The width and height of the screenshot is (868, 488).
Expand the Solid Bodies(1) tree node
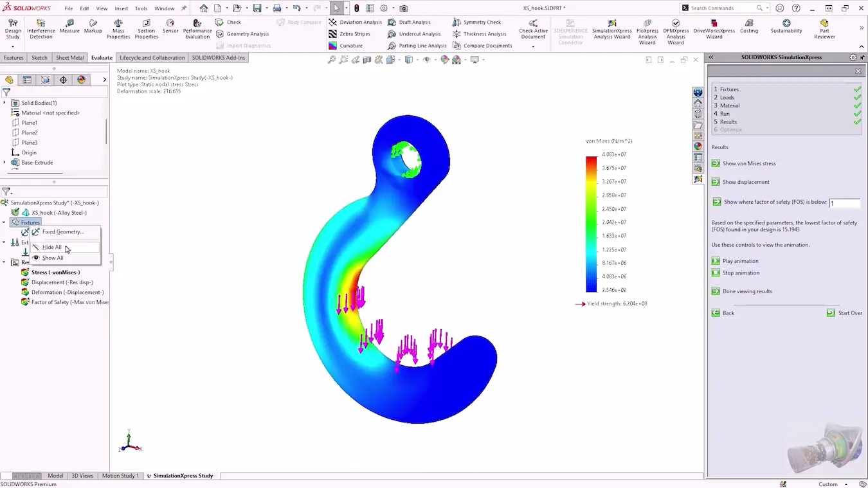[x=5, y=103]
